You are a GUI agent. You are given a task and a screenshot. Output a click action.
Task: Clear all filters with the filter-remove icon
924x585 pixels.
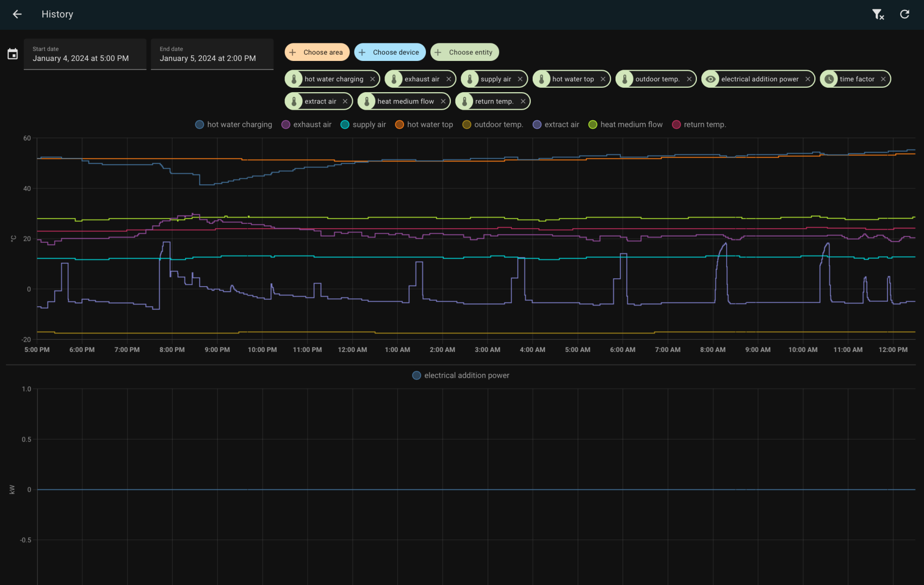click(x=878, y=14)
